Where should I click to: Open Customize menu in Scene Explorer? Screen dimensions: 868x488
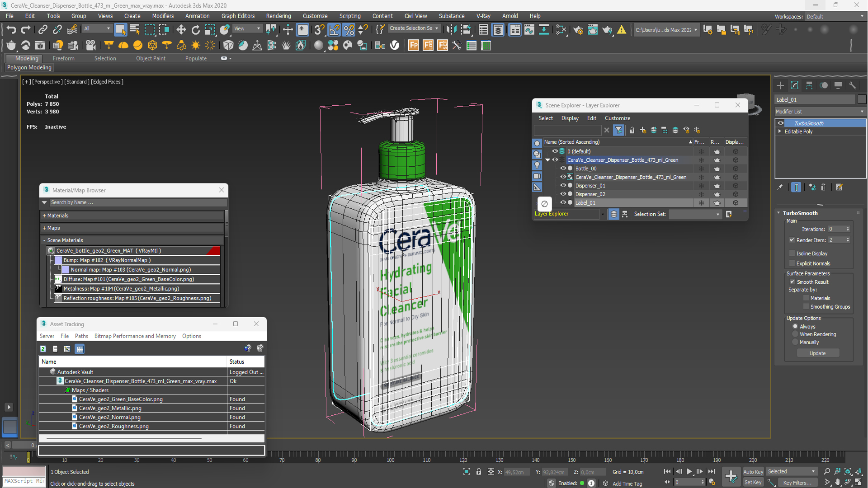[617, 118]
